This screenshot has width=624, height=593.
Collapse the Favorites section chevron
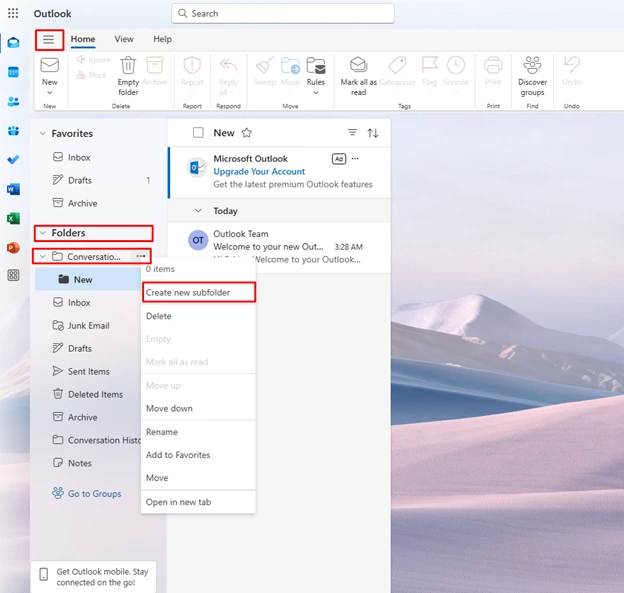[x=43, y=133]
